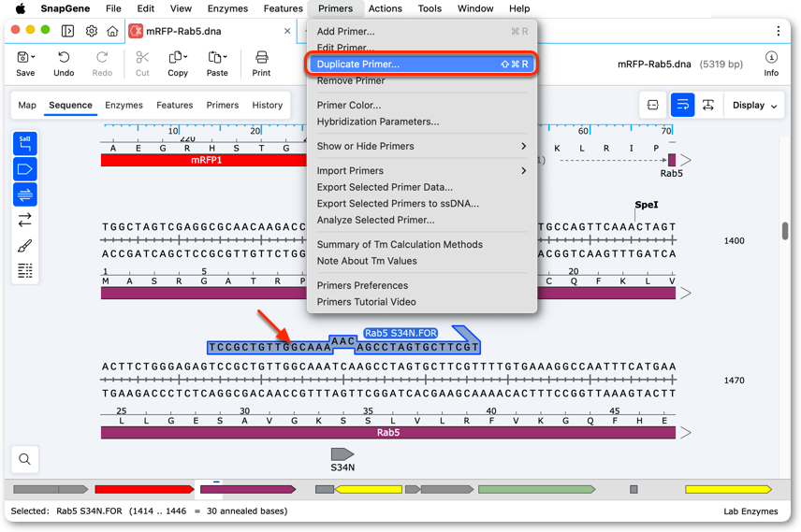Image resolution: width=801 pixels, height=532 pixels.
Task: Expand Show or Hide Primers submenu
Action: 422,146
